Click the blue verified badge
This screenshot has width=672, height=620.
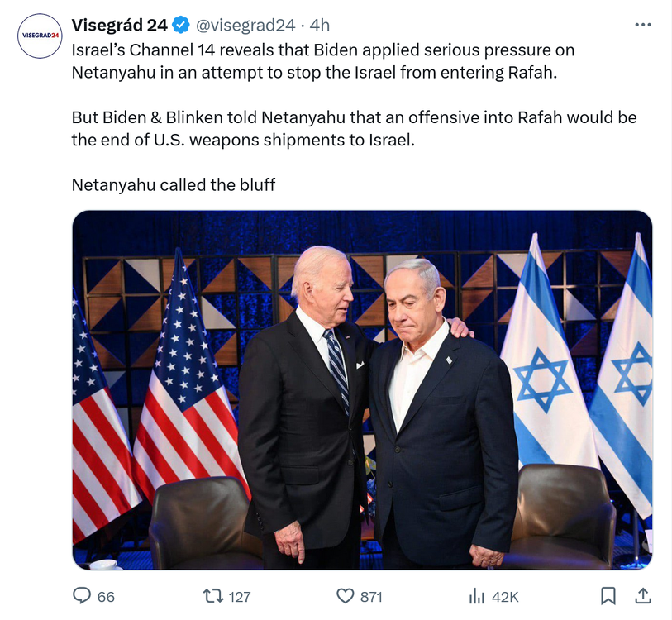(x=181, y=25)
